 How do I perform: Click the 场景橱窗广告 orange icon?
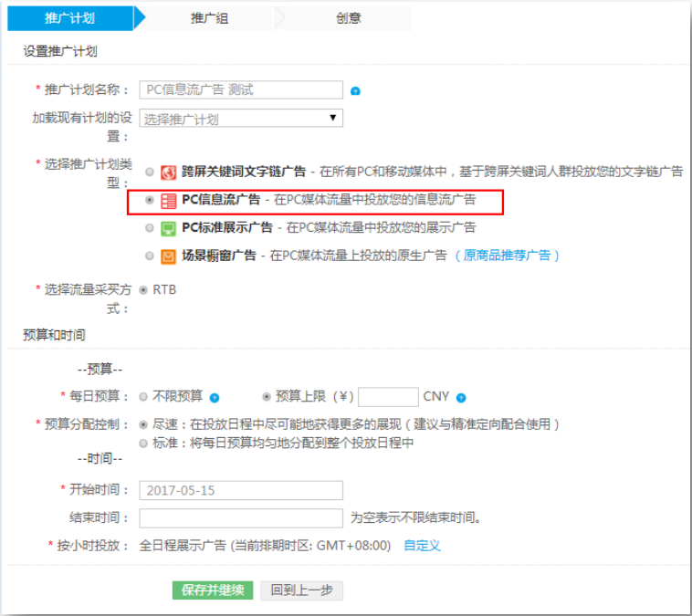click(168, 256)
